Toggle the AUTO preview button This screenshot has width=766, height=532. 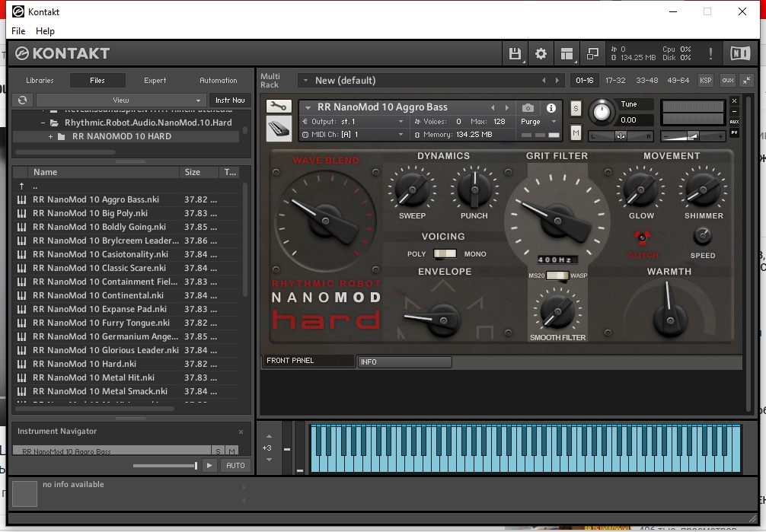[x=235, y=466]
